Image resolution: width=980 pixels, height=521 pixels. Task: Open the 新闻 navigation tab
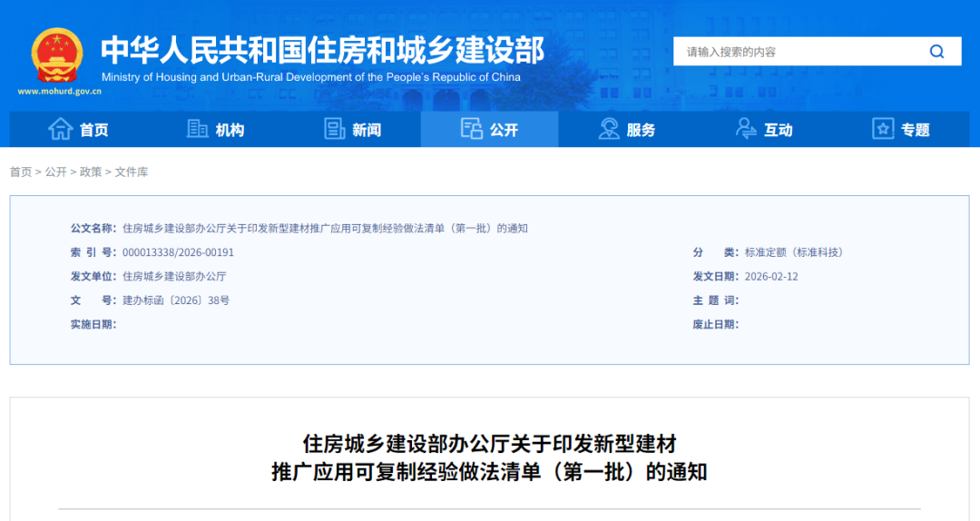(x=367, y=130)
